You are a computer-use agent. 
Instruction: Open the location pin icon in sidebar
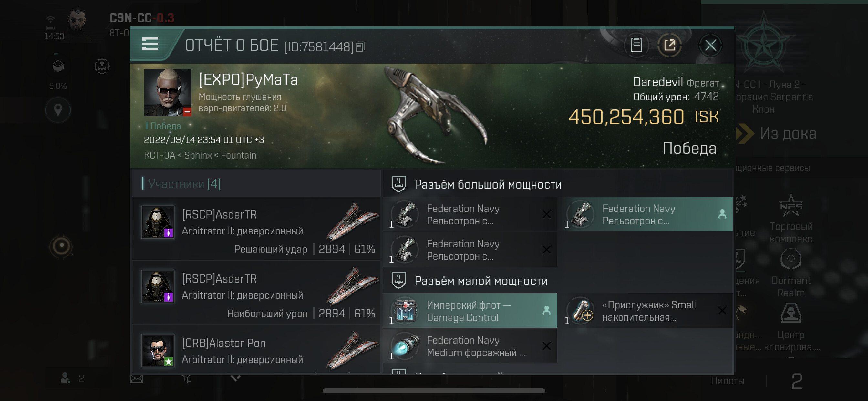pyautogui.click(x=58, y=110)
